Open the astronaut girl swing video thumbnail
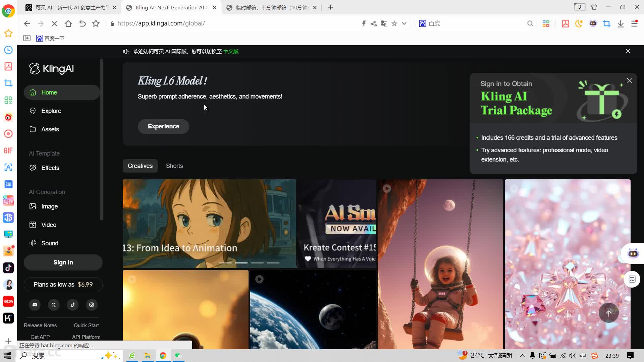 coord(440,264)
